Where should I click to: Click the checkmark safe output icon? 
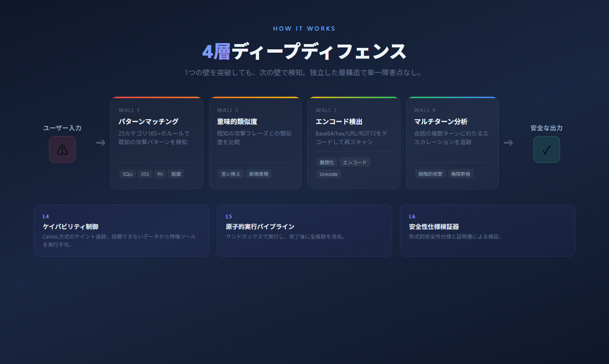[547, 149]
